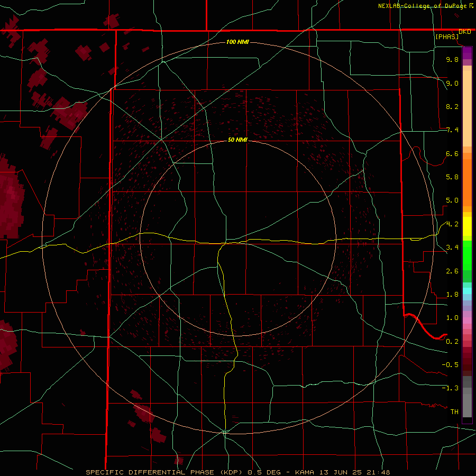This screenshot has width=476, height=476.
Task: Click the 0.2 legend value
Action: pos(452,341)
